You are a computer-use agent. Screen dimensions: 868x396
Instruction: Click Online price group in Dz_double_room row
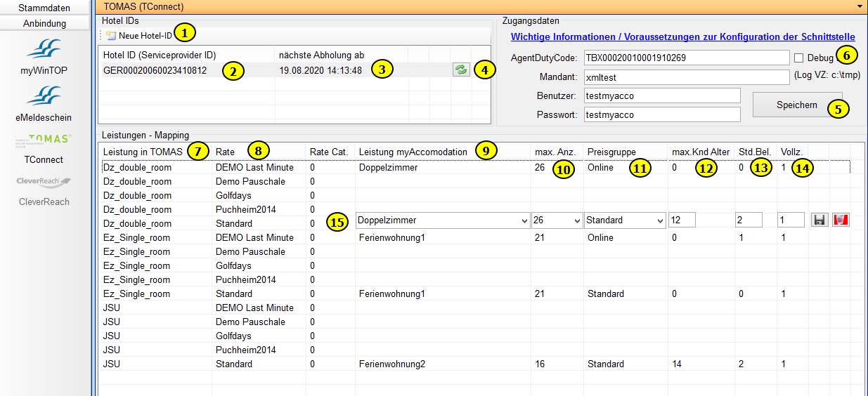tap(600, 167)
